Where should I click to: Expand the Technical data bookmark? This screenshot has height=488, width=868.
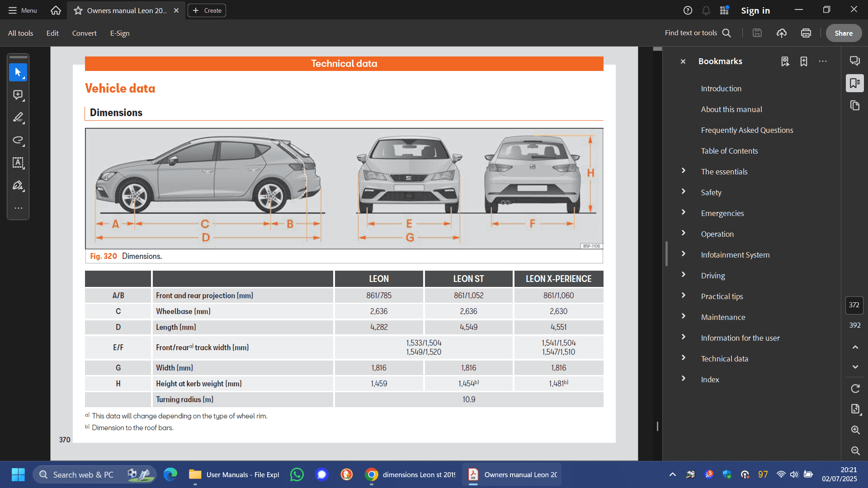tap(684, 358)
